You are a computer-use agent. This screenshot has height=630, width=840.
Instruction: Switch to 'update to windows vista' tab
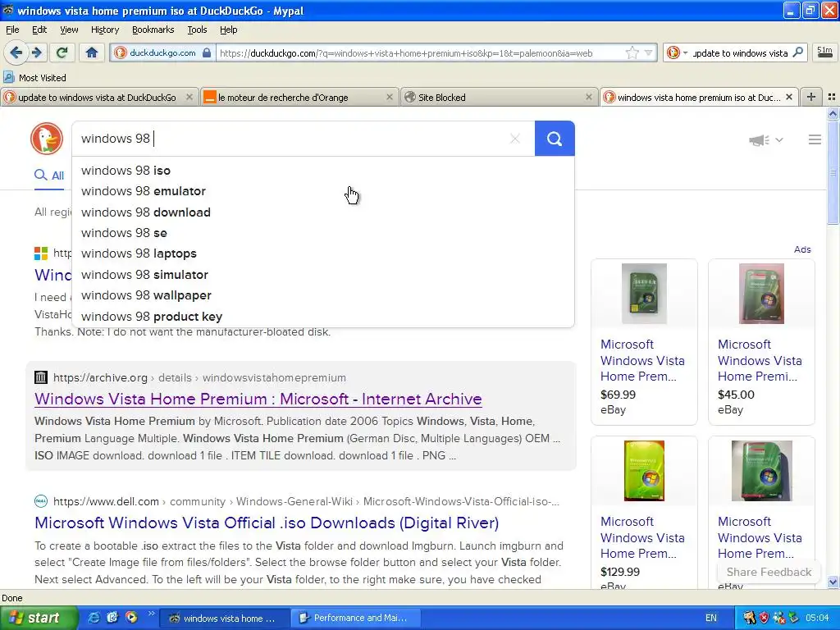[97, 97]
